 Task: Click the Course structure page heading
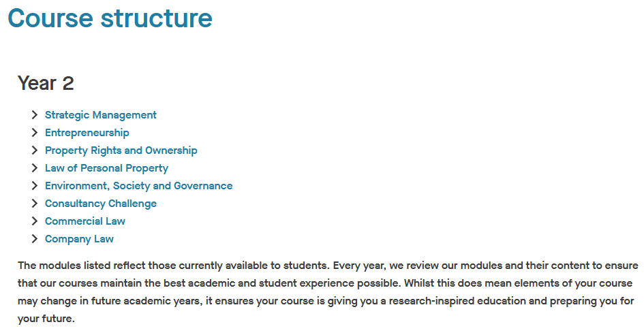tap(110, 18)
